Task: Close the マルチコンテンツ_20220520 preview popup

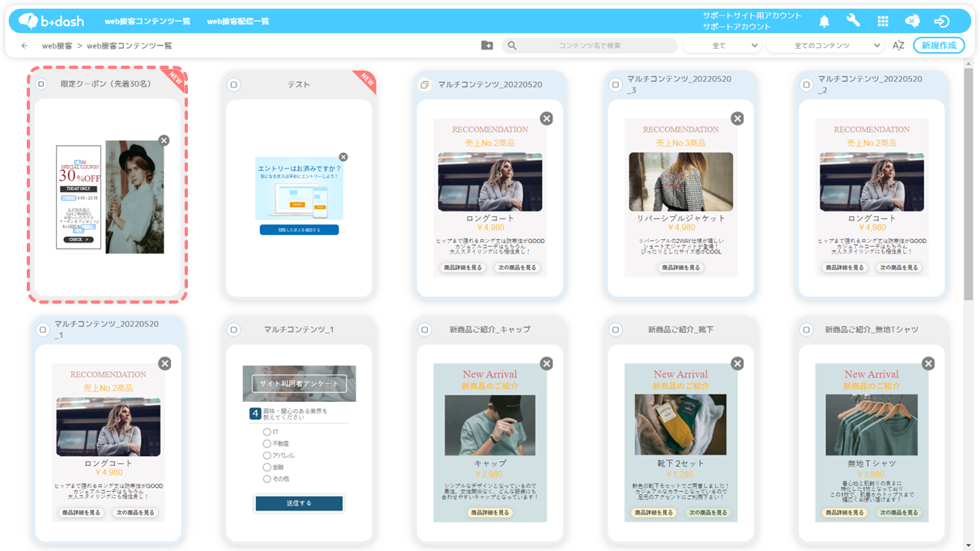Action: (547, 118)
